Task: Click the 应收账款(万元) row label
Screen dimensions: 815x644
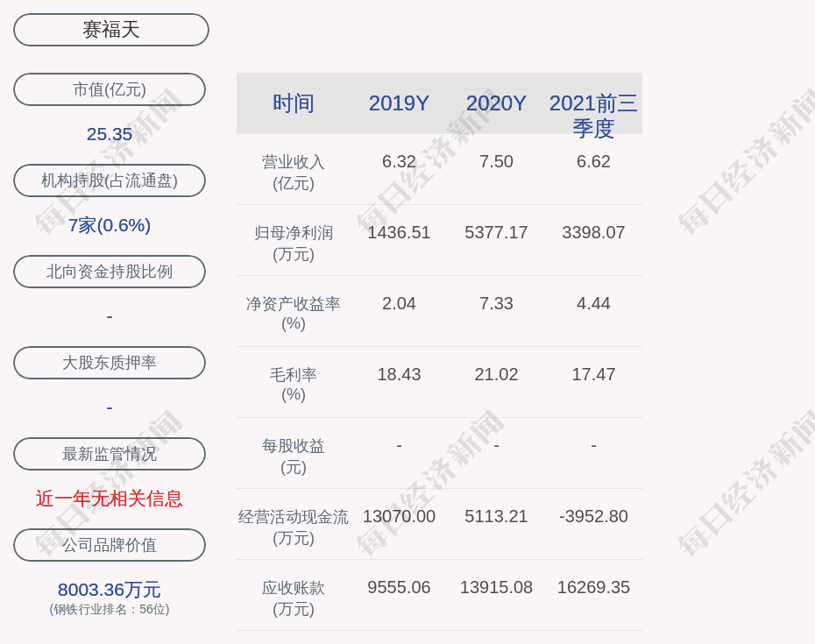Action: pos(294,598)
